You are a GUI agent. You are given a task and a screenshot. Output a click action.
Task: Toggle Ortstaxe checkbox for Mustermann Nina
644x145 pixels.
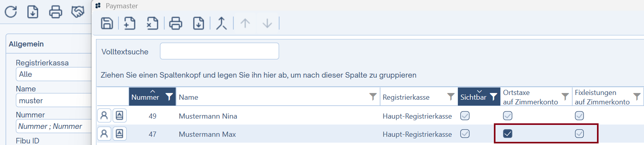tap(508, 115)
